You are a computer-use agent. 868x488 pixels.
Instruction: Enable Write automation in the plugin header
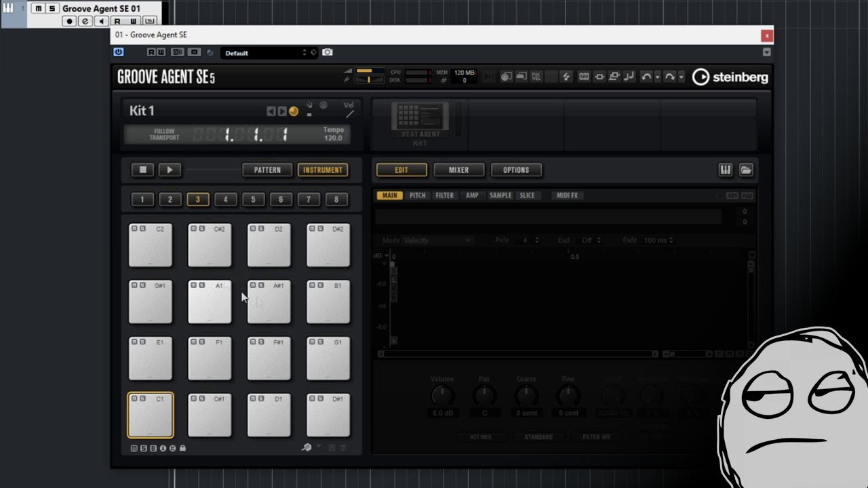coord(161,52)
